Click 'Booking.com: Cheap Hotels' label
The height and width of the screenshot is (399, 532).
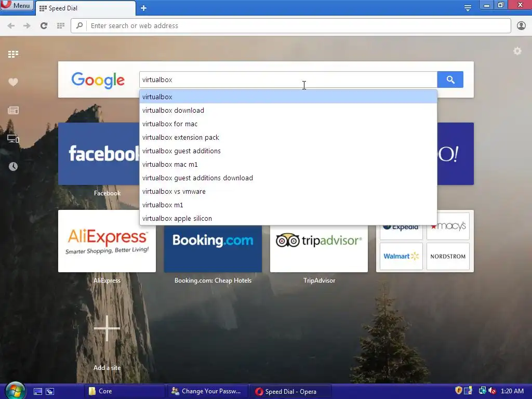[x=212, y=280]
